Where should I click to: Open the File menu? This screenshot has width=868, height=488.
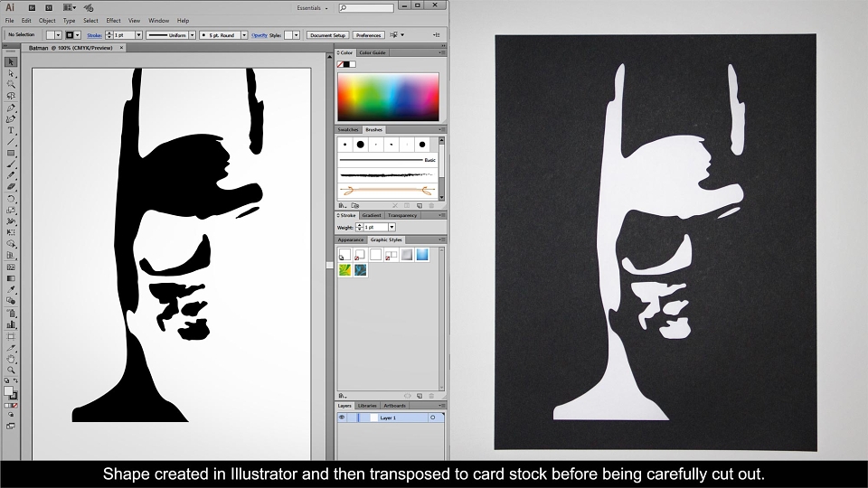tap(9, 21)
